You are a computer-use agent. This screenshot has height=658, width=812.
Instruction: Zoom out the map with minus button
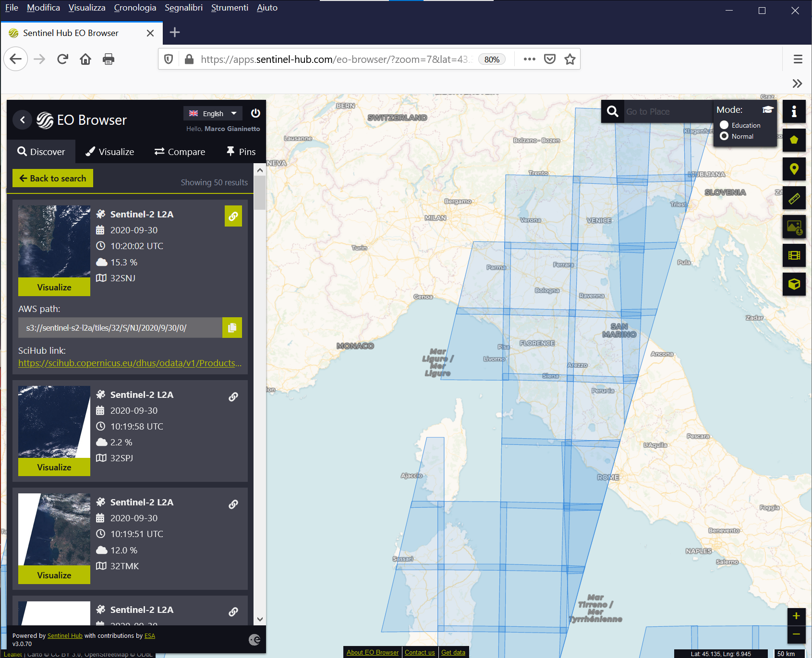click(x=796, y=634)
